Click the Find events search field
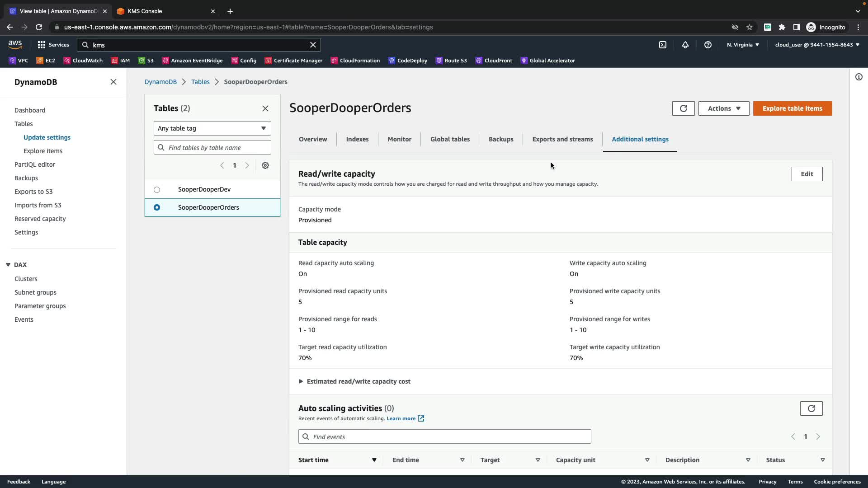The height and width of the screenshot is (488, 868). (x=444, y=436)
